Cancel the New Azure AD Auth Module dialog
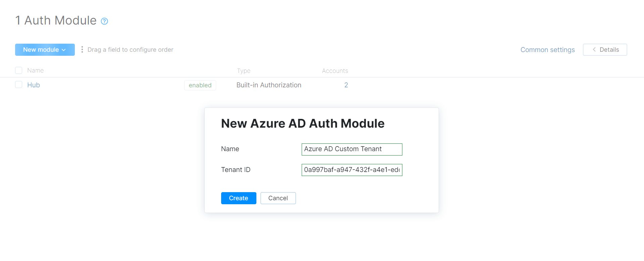 click(x=278, y=198)
